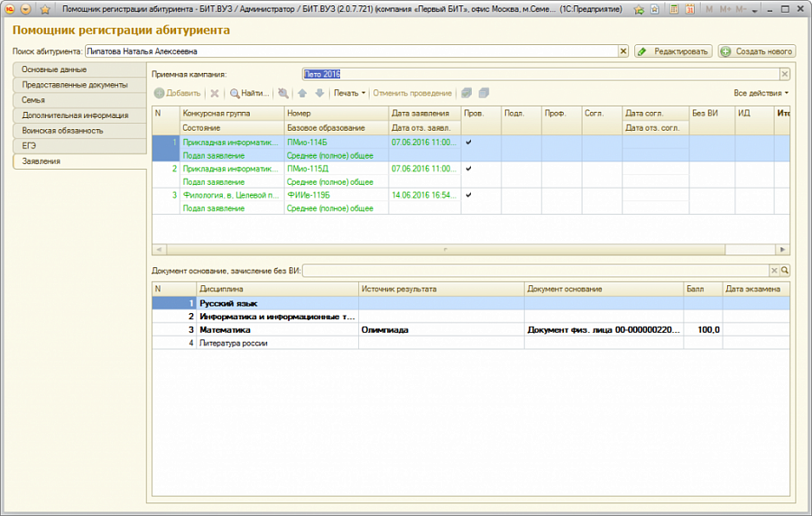
Task: Clear the Приемная кампания field
Action: [x=785, y=74]
